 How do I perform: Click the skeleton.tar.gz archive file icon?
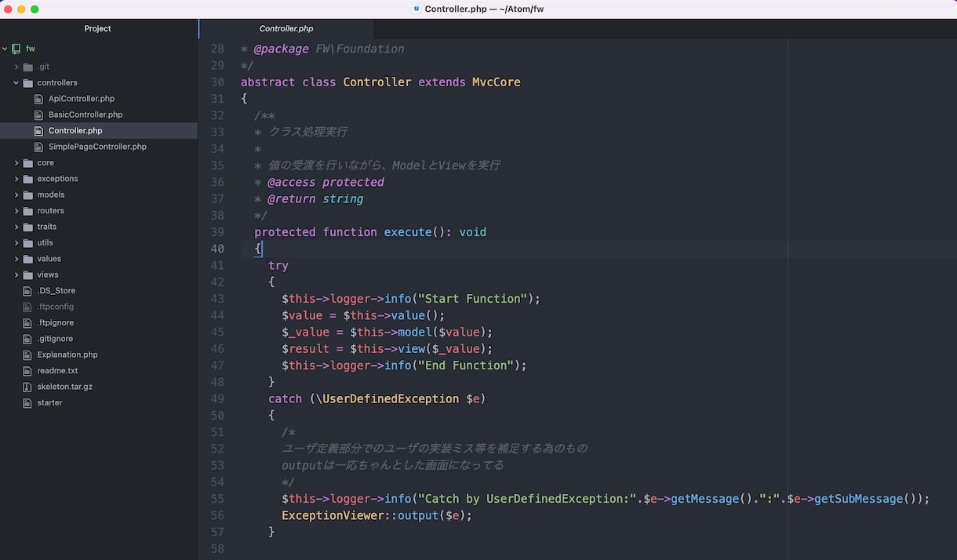[28, 387]
